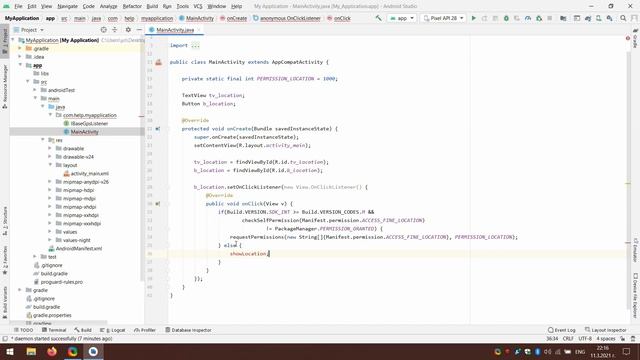
Task: Toggle the Device File Explorer side tab
Action: click(636, 295)
